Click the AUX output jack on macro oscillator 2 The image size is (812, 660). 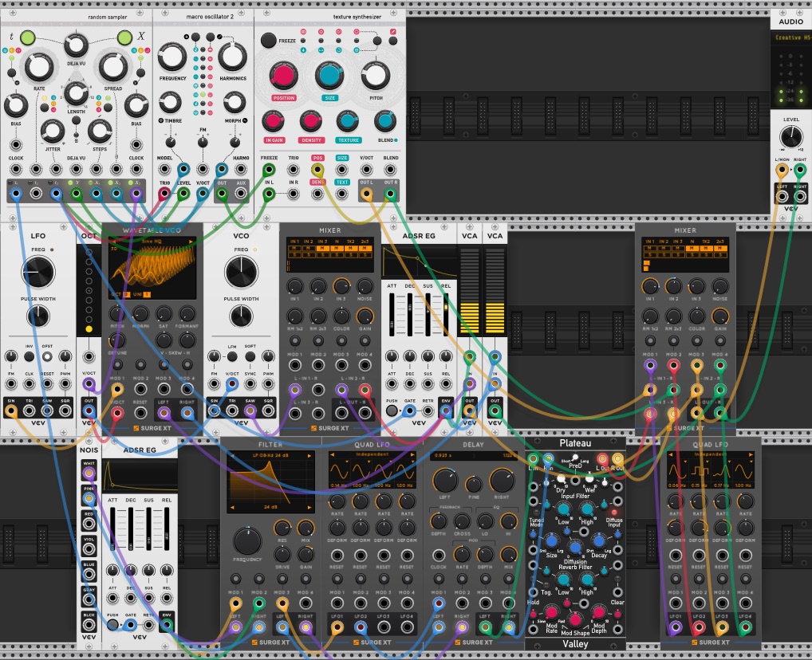tap(241, 194)
